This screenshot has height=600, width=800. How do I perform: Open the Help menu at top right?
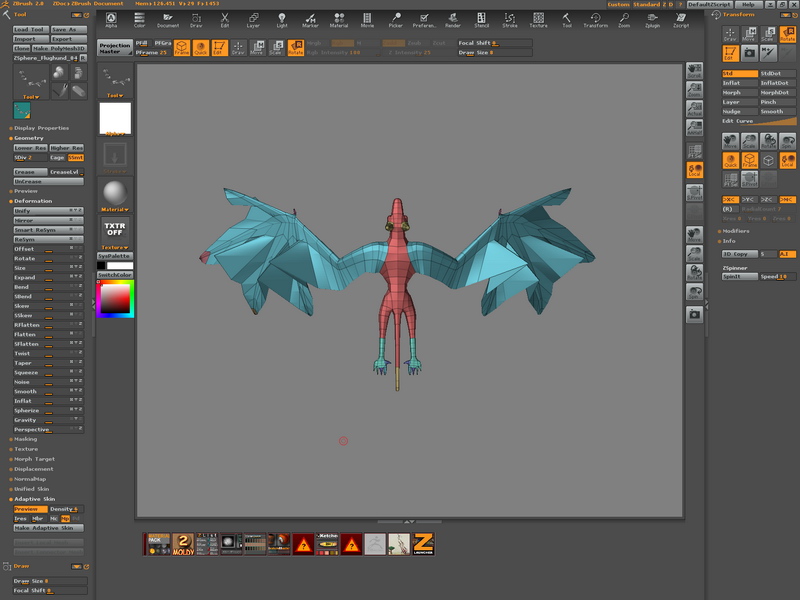click(x=748, y=5)
